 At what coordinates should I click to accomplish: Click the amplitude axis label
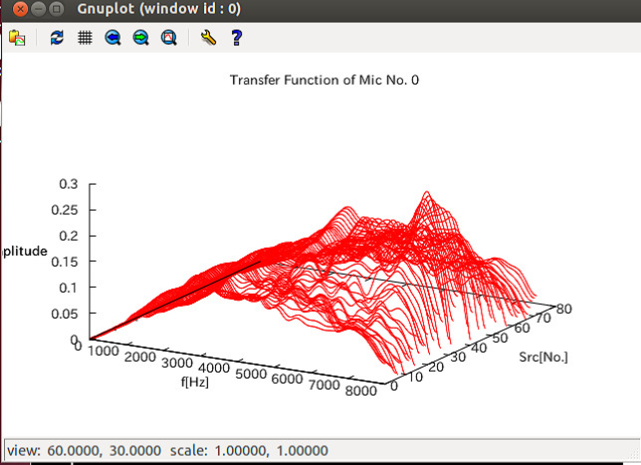click(23, 251)
